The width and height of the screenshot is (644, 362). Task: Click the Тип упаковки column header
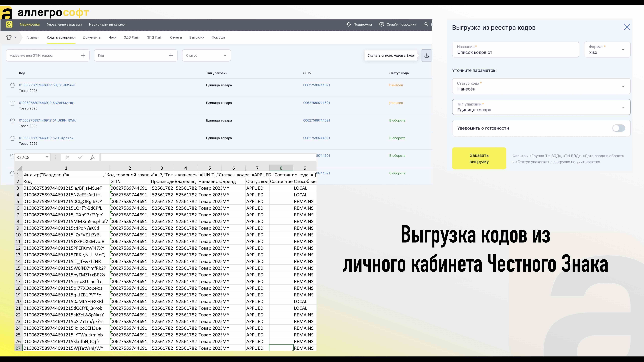tap(216, 73)
